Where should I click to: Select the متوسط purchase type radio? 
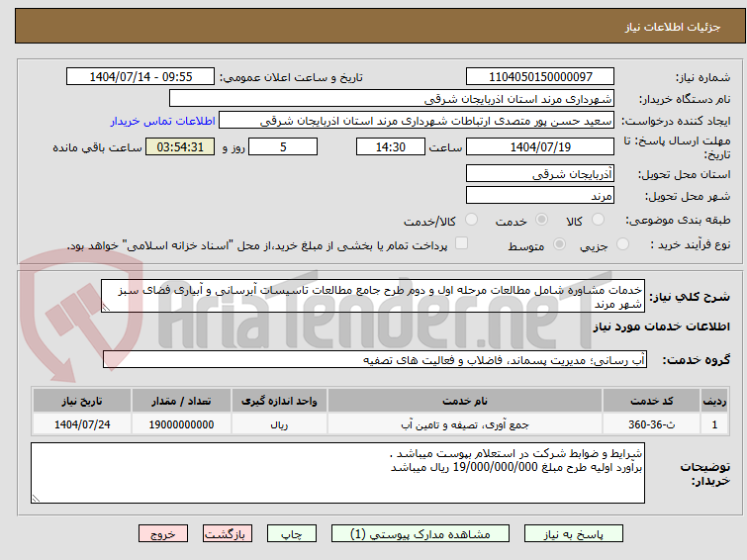(559, 244)
